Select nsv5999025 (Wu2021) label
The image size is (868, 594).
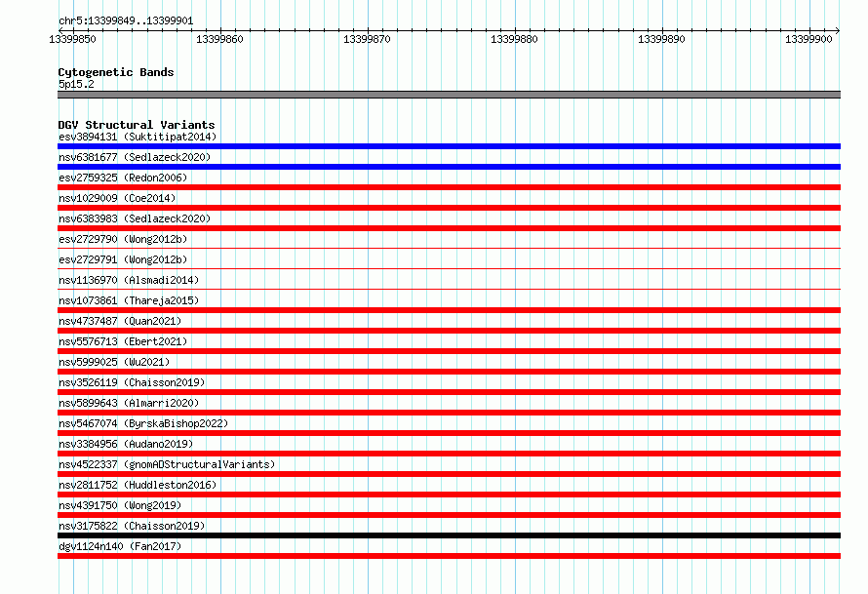(x=114, y=362)
